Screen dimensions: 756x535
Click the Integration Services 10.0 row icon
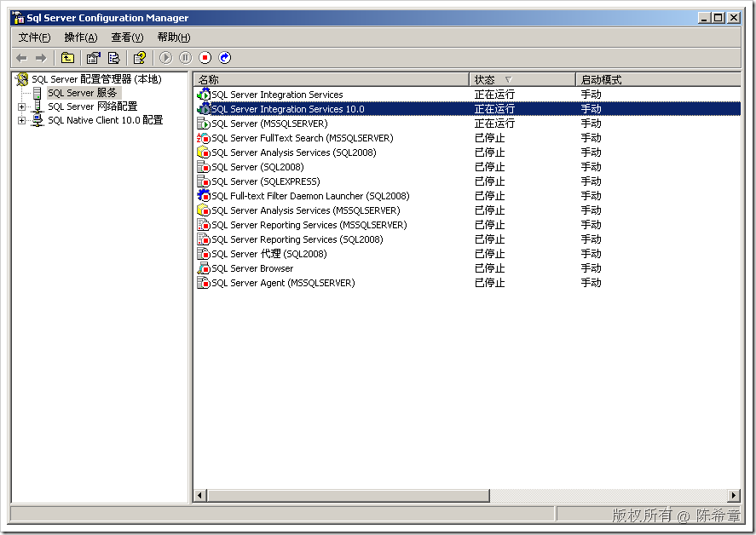coord(204,109)
